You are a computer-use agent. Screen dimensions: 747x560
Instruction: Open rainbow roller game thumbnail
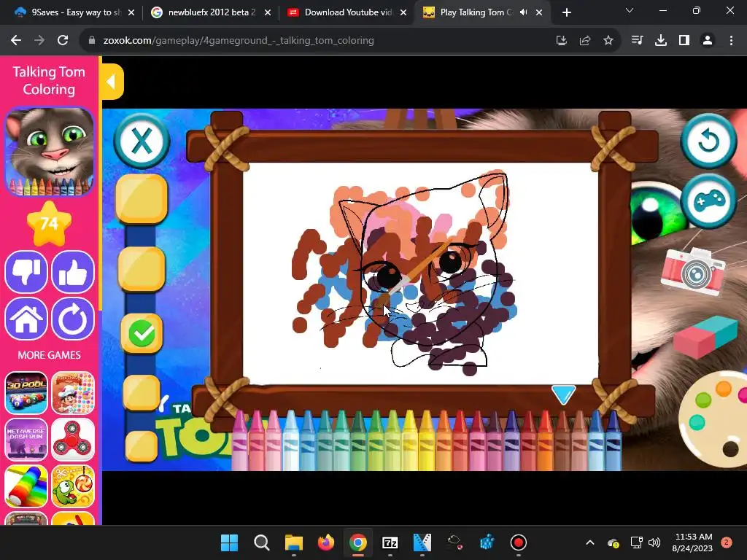[26, 486]
